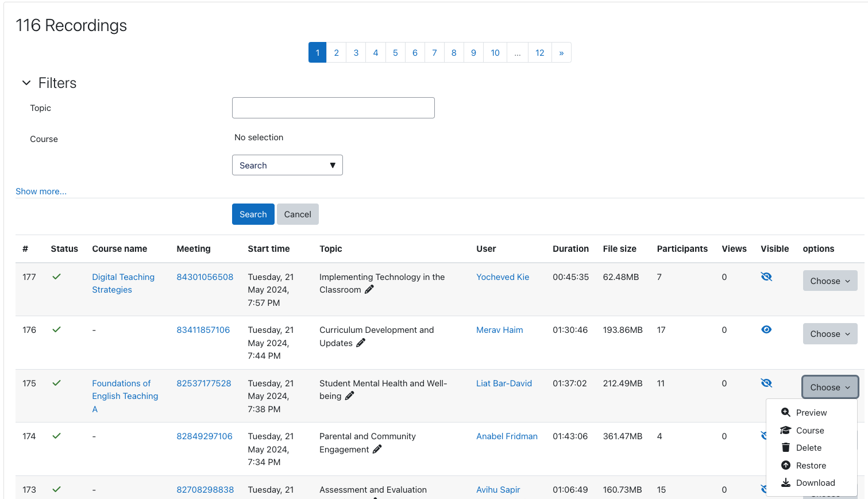Click pencil icon next to Curriculum Development topic

[361, 343]
